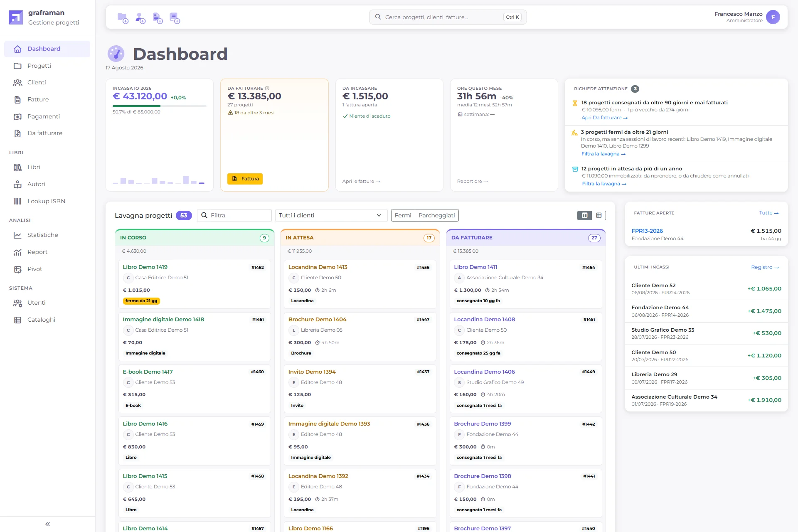Image resolution: width=798 pixels, height=532 pixels.
Task: Click the stalled projects alert icon
Action: pos(574,133)
